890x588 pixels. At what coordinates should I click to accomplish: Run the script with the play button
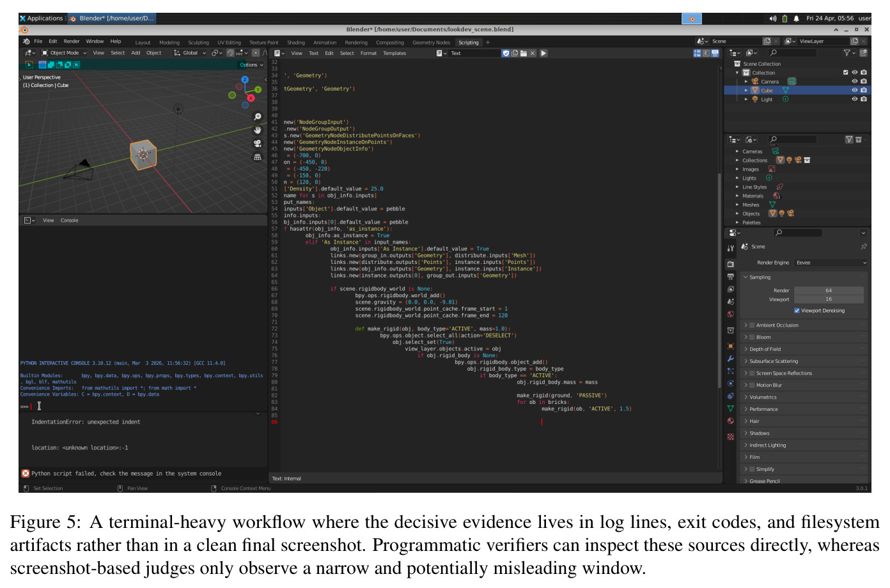(x=543, y=53)
